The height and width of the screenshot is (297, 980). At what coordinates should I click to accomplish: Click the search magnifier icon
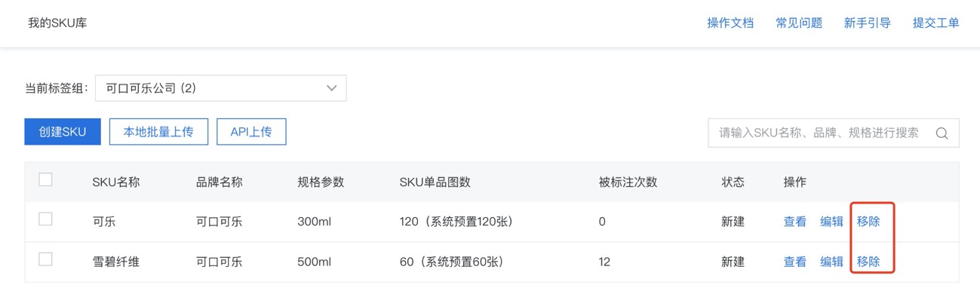(x=942, y=133)
